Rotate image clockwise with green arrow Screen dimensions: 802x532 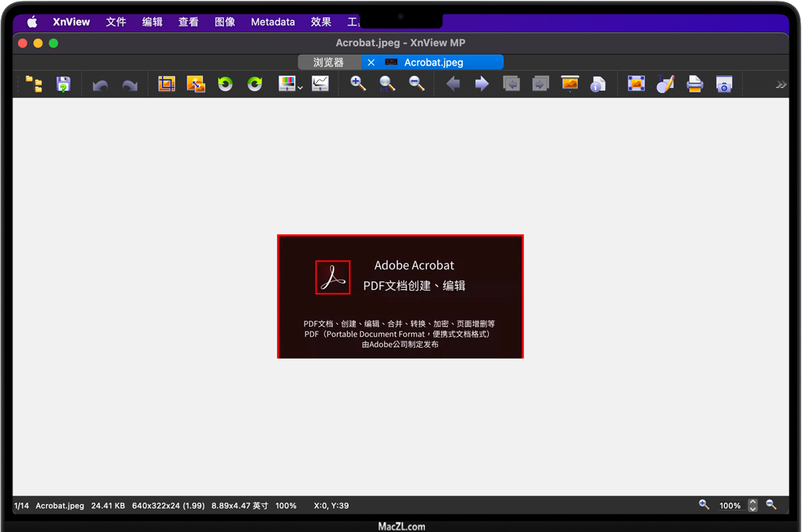(254, 84)
